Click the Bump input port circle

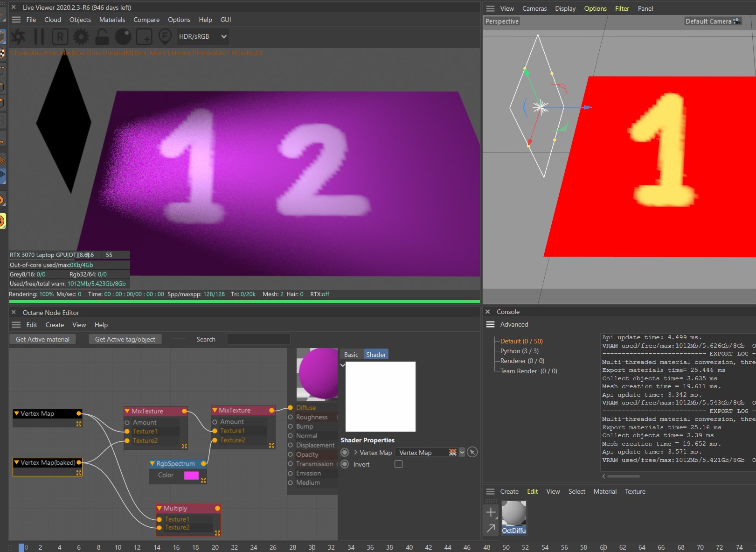coord(290,426)
